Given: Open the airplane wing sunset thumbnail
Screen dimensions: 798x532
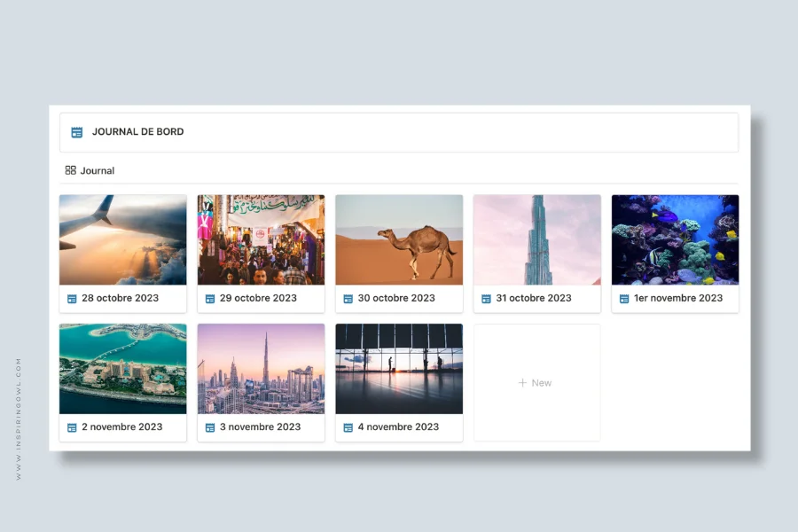Looking at the screenshot, I should [122, 239].
